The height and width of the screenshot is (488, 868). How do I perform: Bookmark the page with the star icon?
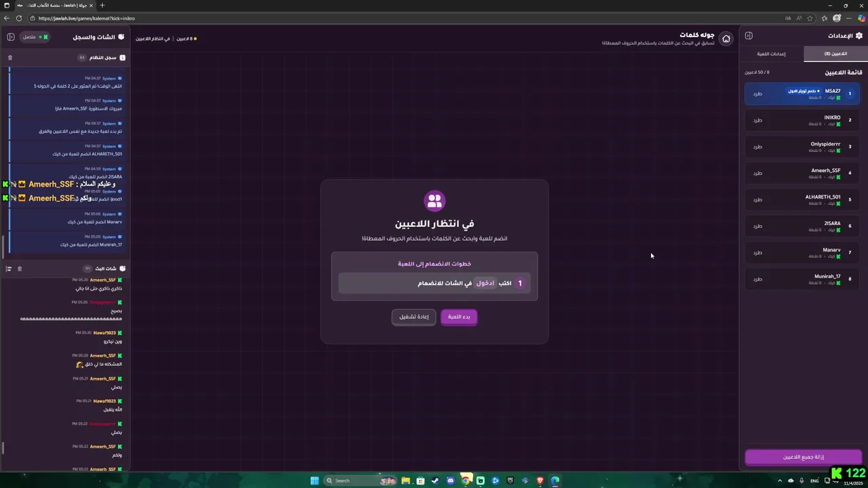[810, 18]
